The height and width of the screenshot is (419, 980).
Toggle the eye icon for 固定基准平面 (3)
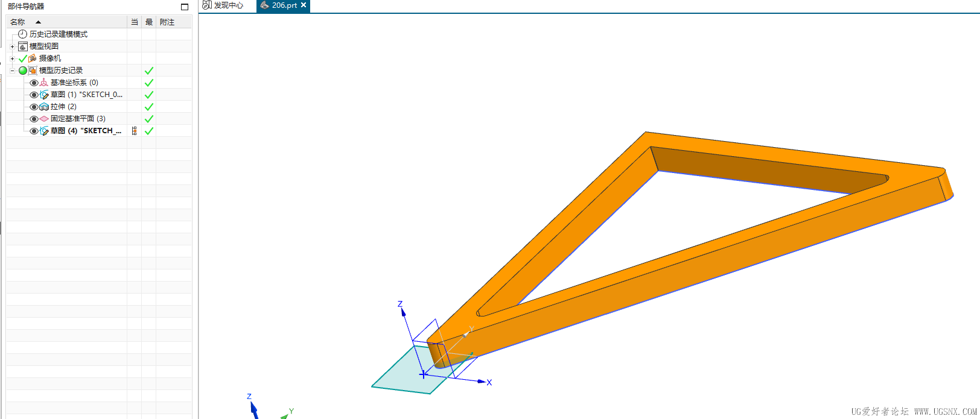[x=34, y=119]
